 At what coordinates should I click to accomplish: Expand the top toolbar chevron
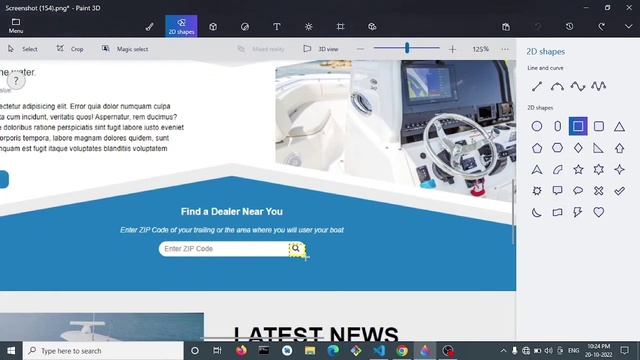click(x=628, y=27)
